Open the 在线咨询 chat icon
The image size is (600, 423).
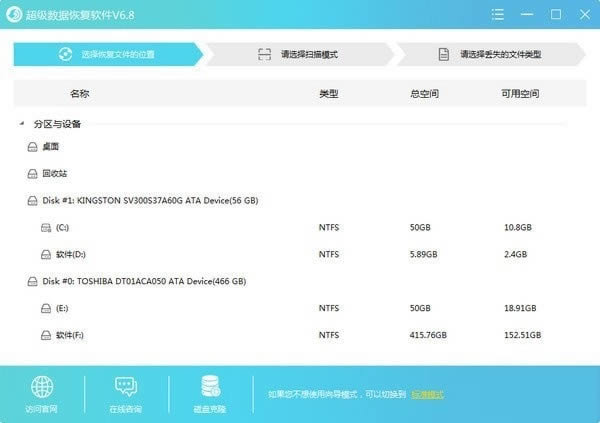coord(126,387)
